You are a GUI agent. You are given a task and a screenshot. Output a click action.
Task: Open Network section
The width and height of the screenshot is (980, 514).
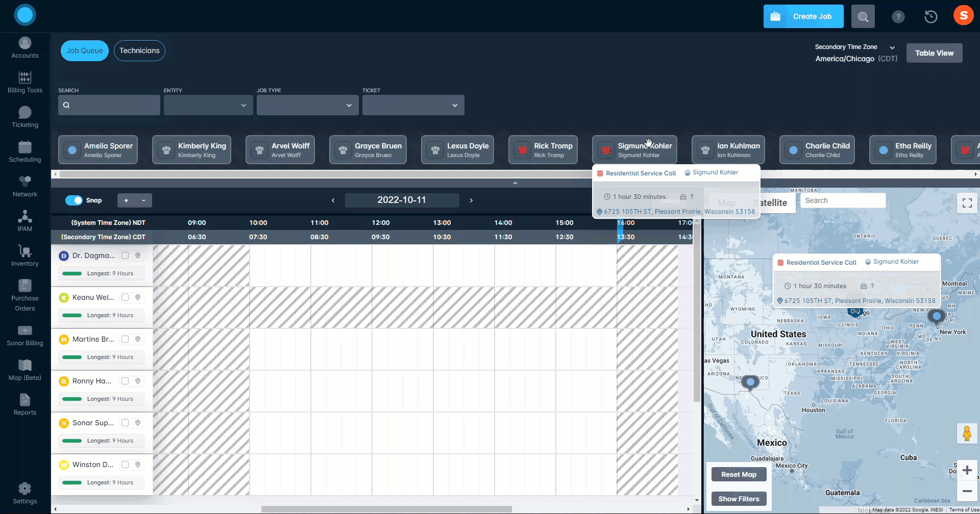point(24,187)
